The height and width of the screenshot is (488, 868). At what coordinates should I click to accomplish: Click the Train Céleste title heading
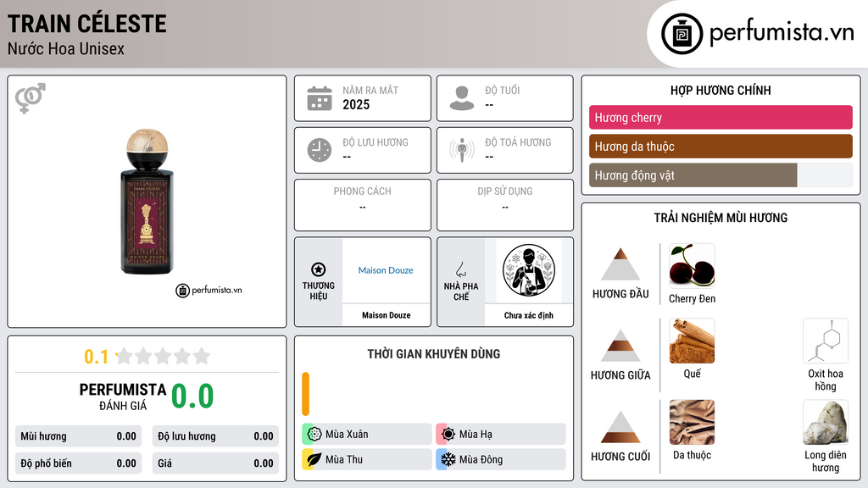coord(87,24)
